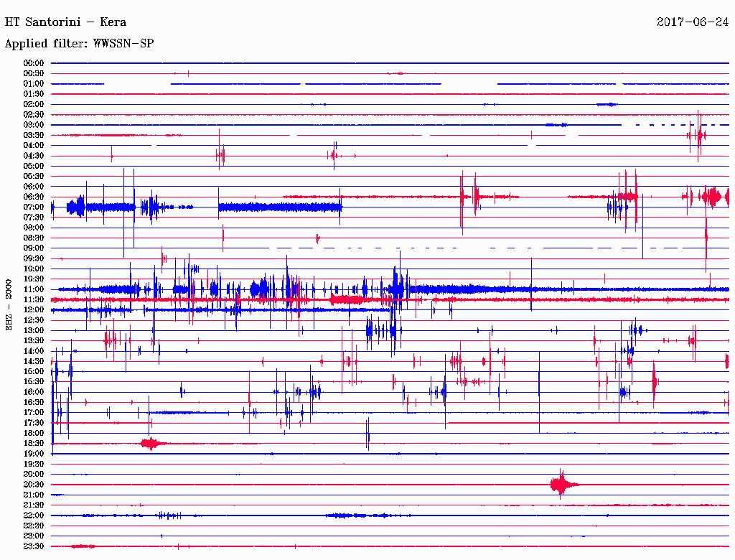Screen dimensions: 735x560
Task: Click the 22:00 time label
Action: pyautogui.click(x=34, y=515)
